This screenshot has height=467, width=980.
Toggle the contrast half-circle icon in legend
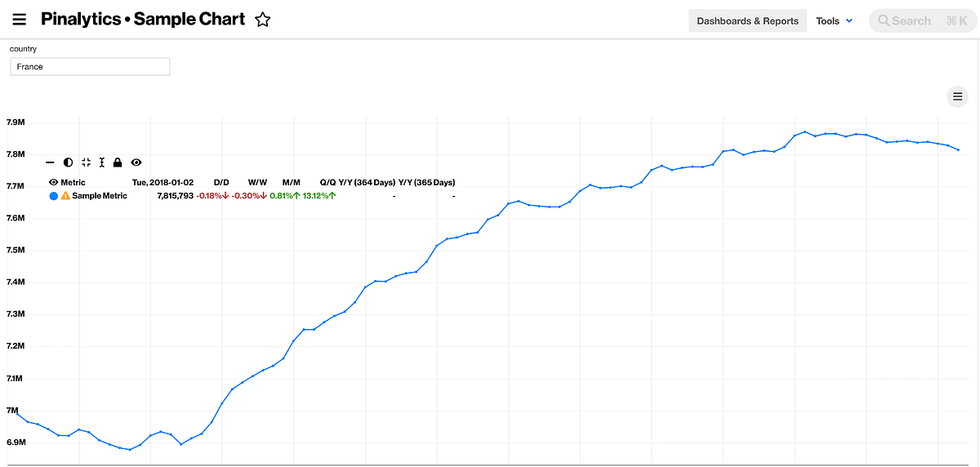tap(68, 162)
